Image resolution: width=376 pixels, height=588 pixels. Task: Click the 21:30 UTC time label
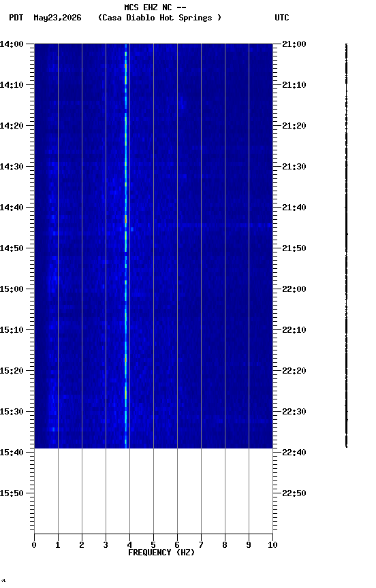tap(294, 167)
